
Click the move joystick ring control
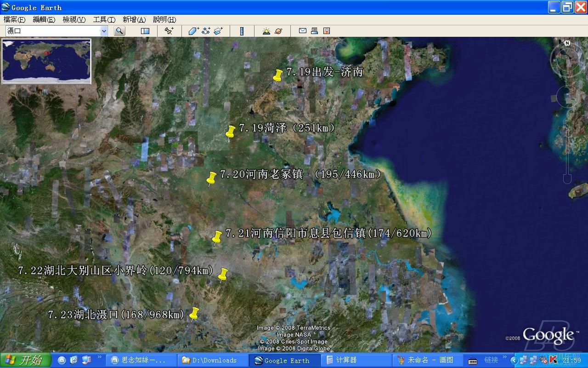569,97
